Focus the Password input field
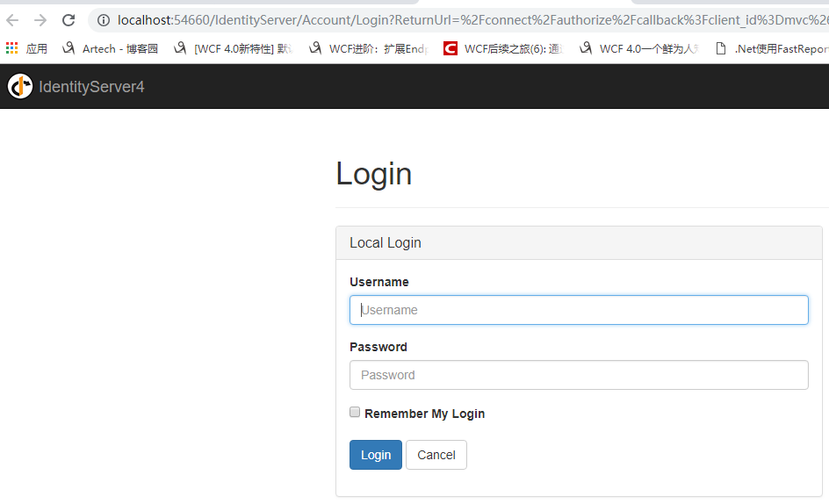This screenshot has height=504, width=829. click(579, 375)
